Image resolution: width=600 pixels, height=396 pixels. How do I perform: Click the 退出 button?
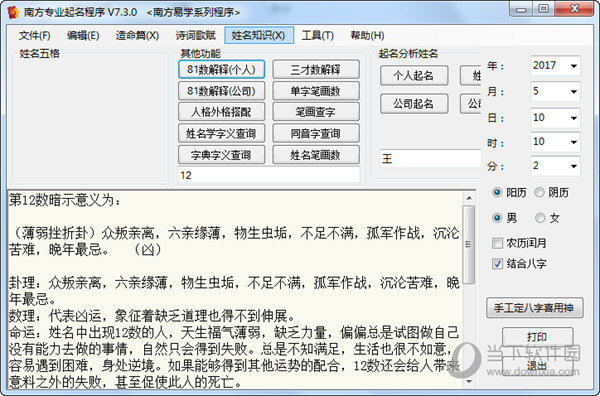[537, 366]
